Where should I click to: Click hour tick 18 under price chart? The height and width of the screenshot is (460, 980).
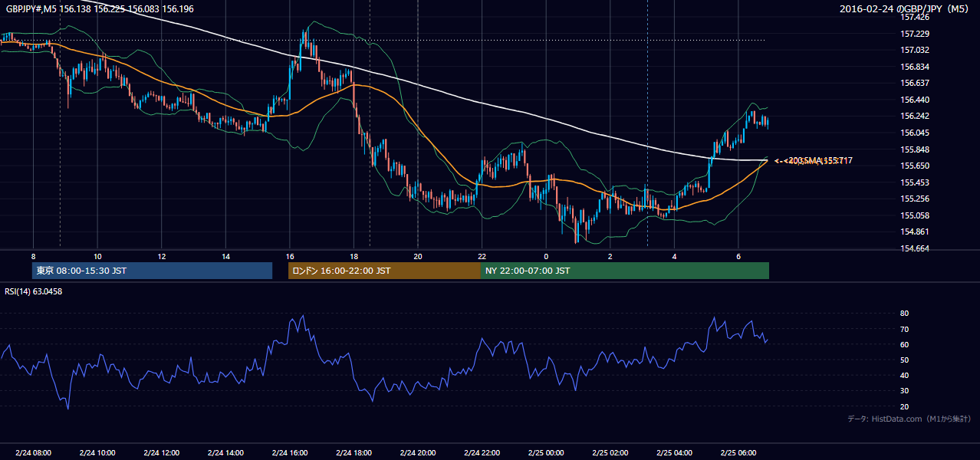[354, 256]
